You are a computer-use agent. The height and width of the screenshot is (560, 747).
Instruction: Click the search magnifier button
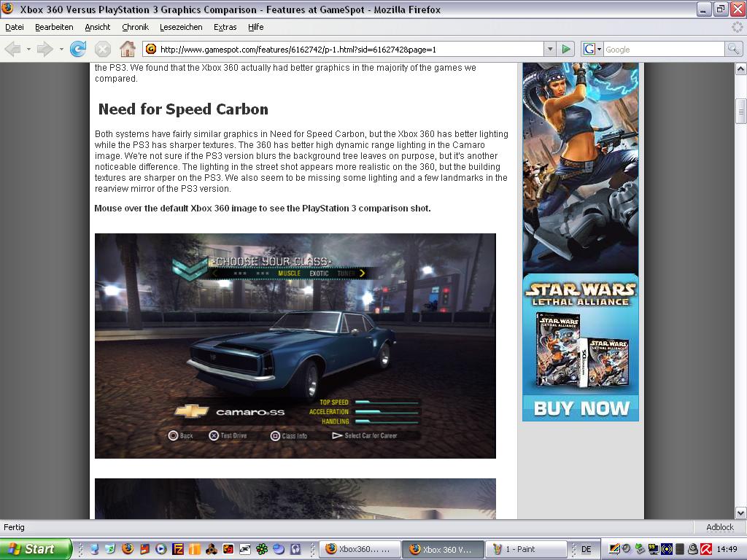pos(732,49)
